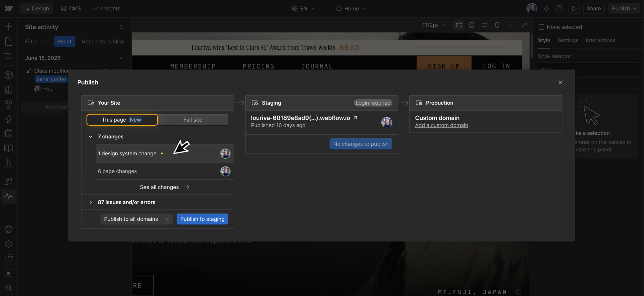This screenshot has width=644, height=296.
Task: Select the Full site toggle option
Action: tap(193, 120)
